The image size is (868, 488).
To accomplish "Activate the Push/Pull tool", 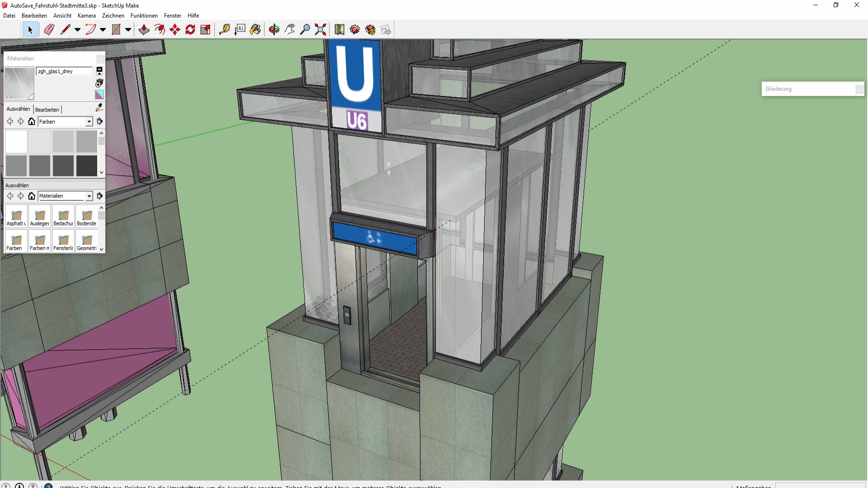I will coord(144,30).
